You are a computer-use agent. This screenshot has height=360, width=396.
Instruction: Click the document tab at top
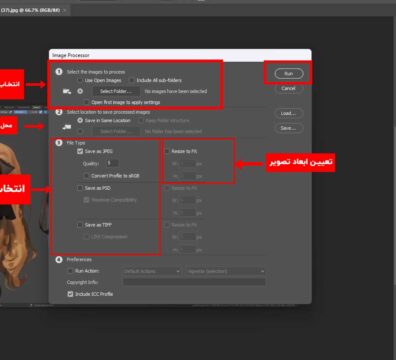coord(33,10)
